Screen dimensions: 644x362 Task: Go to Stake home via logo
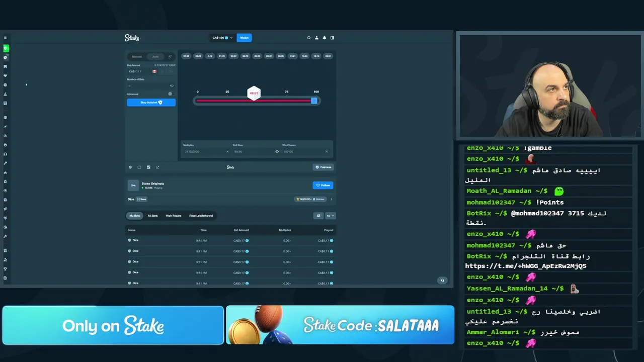tap(132, 38)
